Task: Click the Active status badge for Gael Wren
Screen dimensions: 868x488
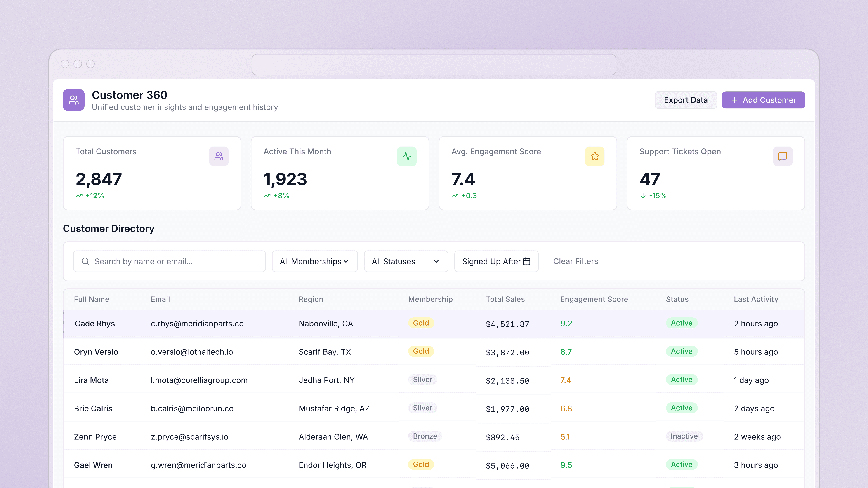Action: (681, 465)
